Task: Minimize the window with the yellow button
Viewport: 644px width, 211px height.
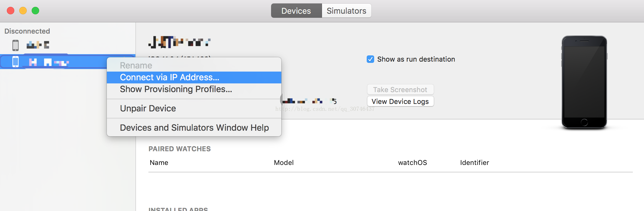Action: tap(23, 11)
